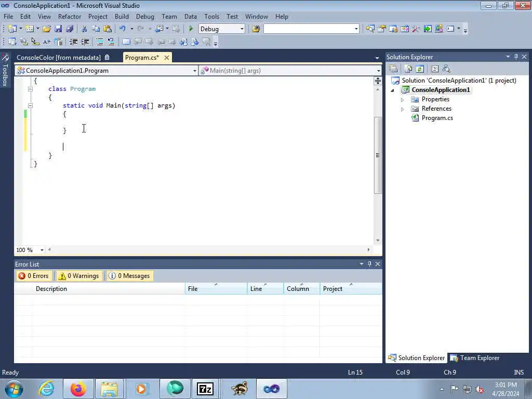Click the editor split-window handle
Viewport: 532px width, 399px height.
tap(378, 81)
